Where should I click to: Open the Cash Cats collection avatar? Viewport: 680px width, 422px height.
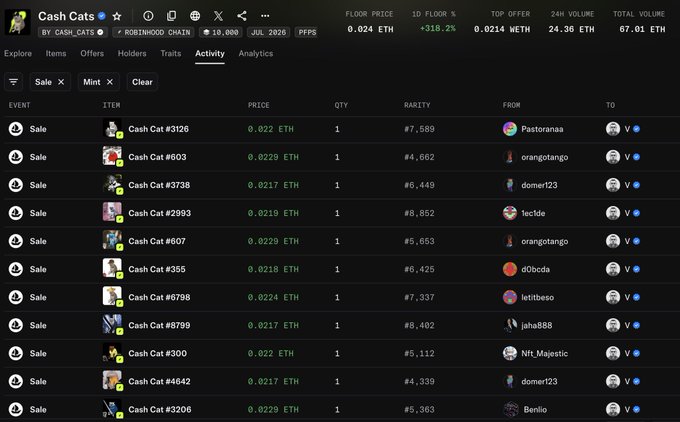pos(17,22)
